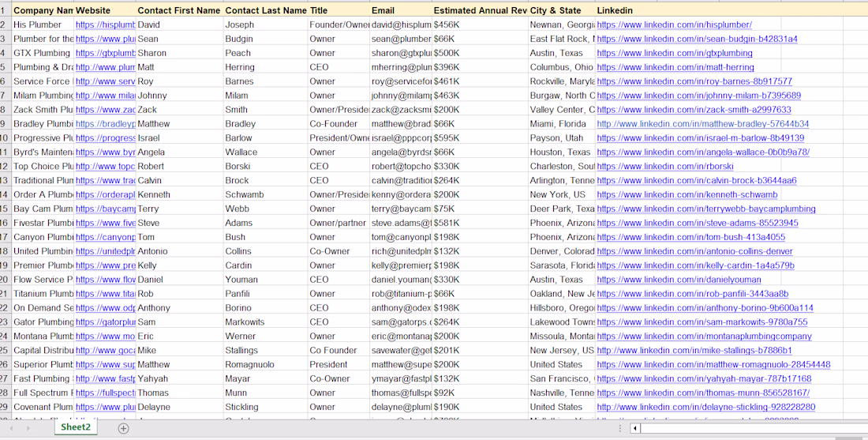Open matthew-bradley LinkedIn profile link

[x=702, y=123]
